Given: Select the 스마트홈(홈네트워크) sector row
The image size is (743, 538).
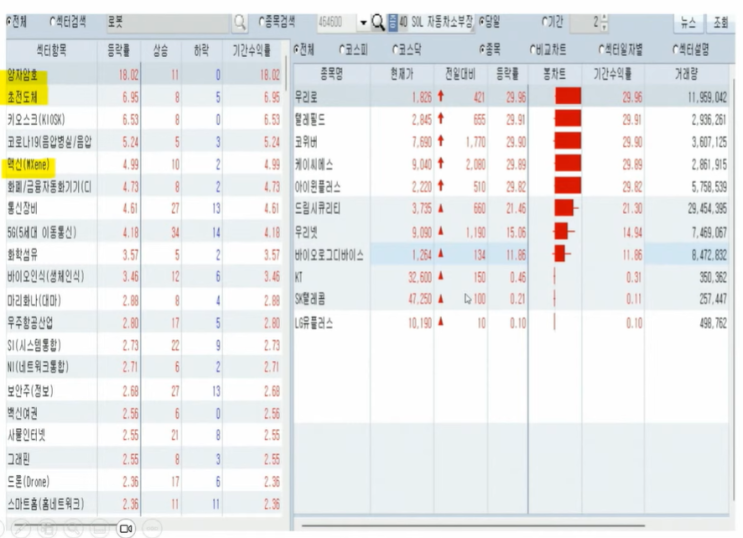Looking at the screenshot, I should point(144,504).
